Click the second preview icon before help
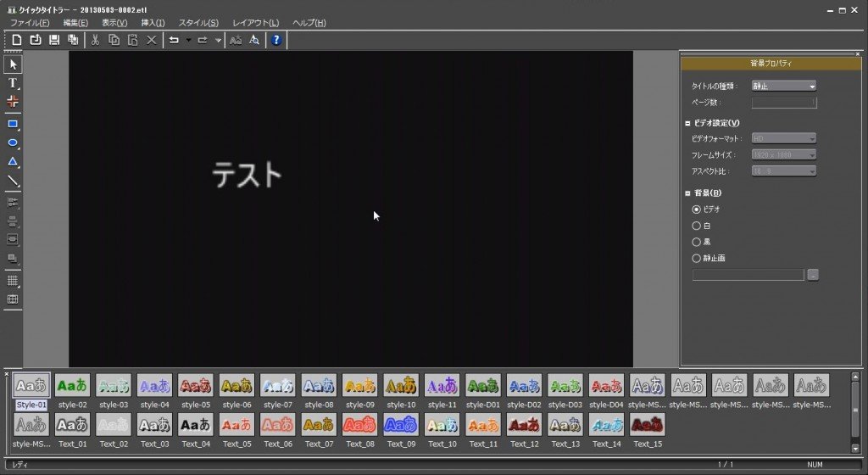Viewport: 868px width, 475px height. [254, 40]
